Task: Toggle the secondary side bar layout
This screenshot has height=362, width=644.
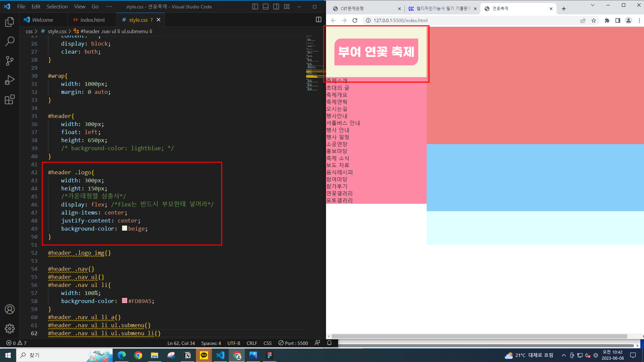Action: click(x=276, y=7)
